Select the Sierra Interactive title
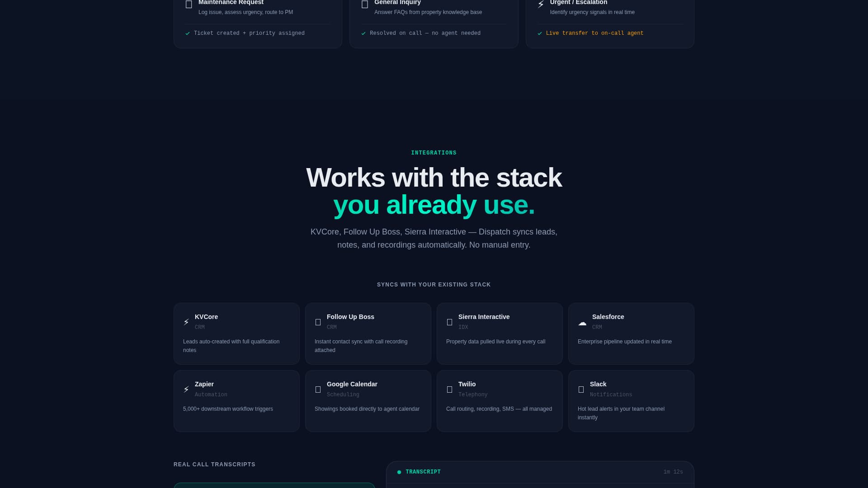Viewport: 868px width, 488px height. pos(484,317)
